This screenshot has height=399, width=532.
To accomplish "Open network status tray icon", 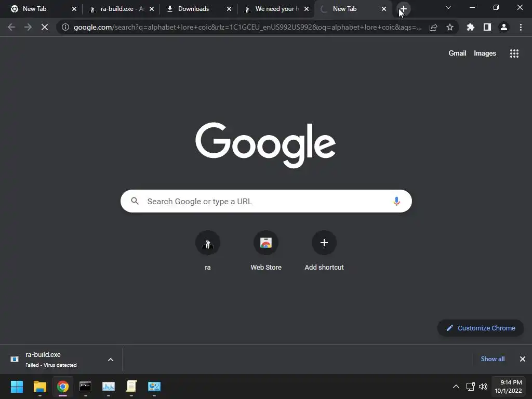I will tap(470, 387).
